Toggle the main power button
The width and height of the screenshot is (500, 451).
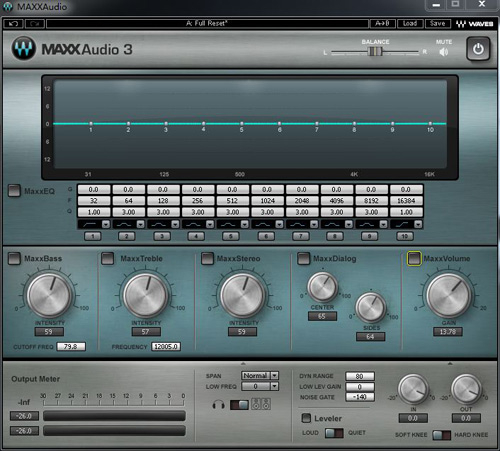(x=478, y=49)
